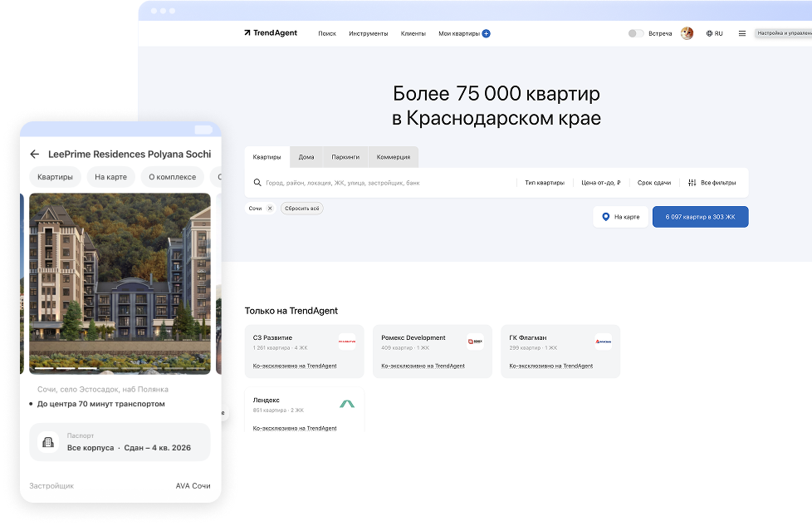Open the hamburger menu icon
This screenshot has width=812, height=526.
(741, 33)
